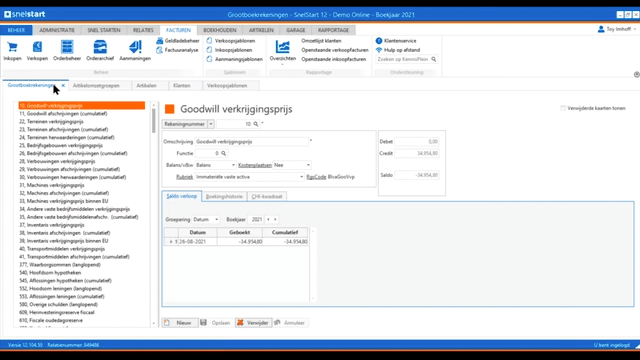Screen dimensions: 640x360
Task: Toggle Verwijderde kaarten tonen checkbox
Action: tap(563, 108)
